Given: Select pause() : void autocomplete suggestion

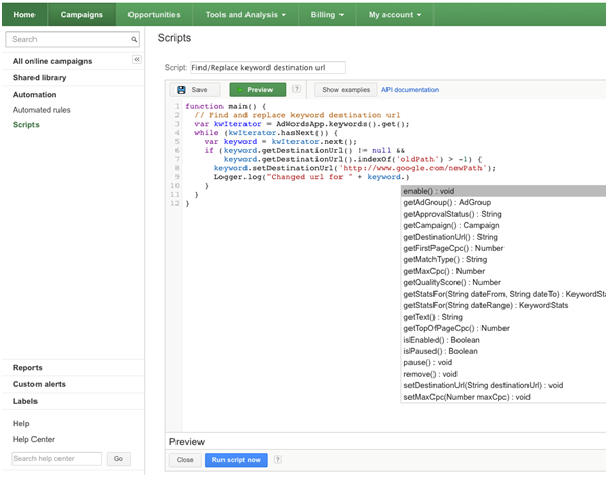Looking at the screenshot, I should point(430,362).
